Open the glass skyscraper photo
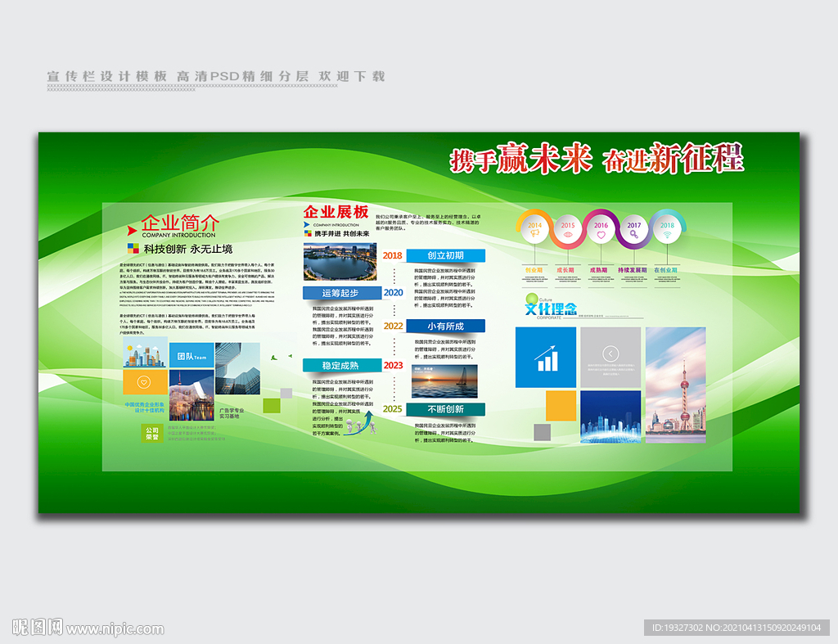 coord(237,369)
